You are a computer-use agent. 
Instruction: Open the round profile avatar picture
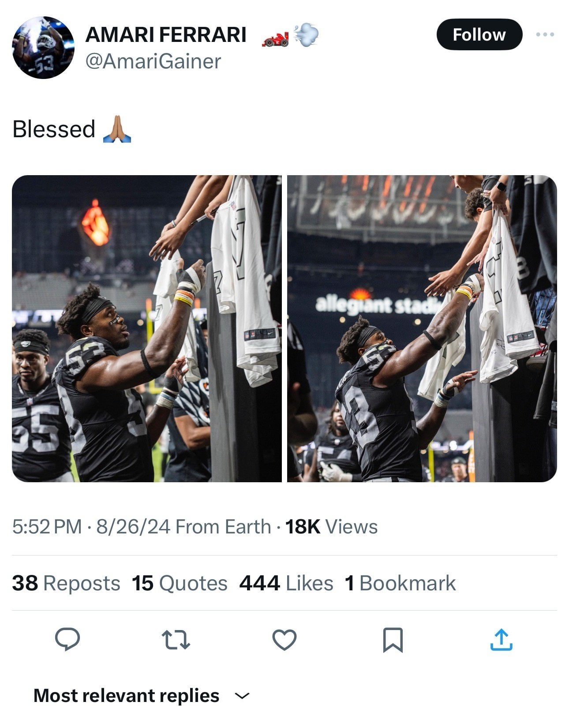(43, 48)
